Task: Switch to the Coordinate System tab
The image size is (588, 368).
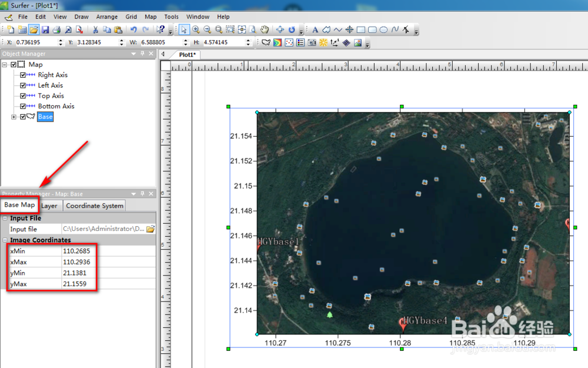Action: [94, 205]
